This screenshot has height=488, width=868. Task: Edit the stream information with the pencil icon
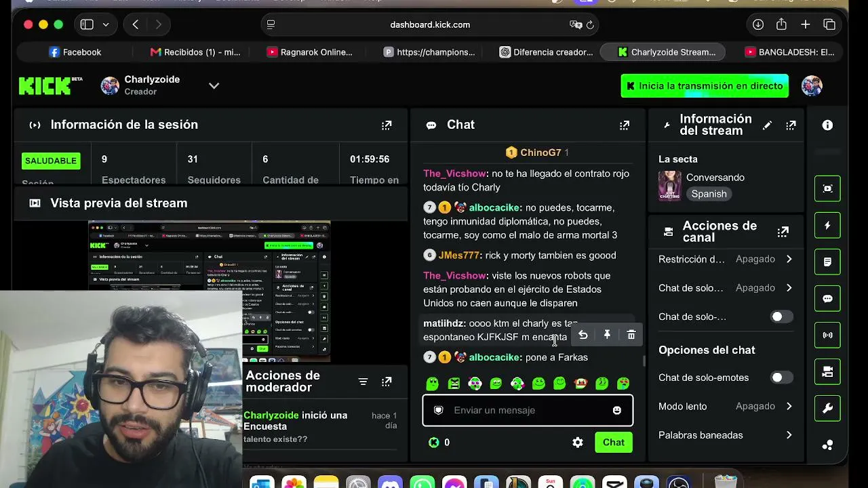[767, 125]
